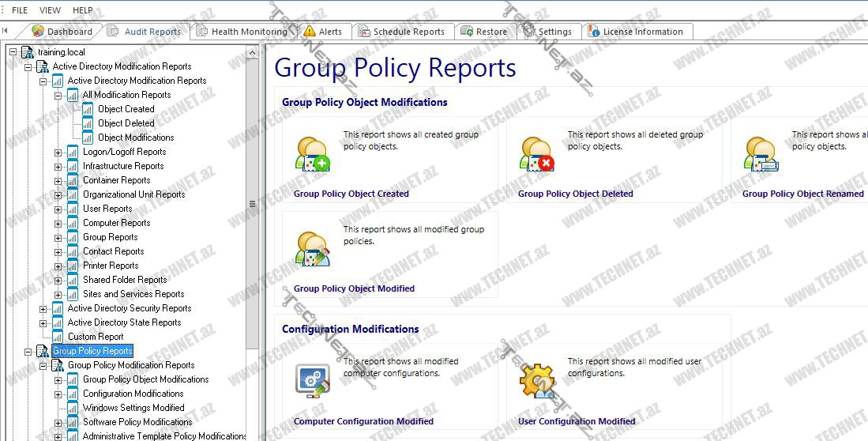868x441 pixels.
Task: Select Windows Settings Modified in the tree
Action: click(133, 408)
